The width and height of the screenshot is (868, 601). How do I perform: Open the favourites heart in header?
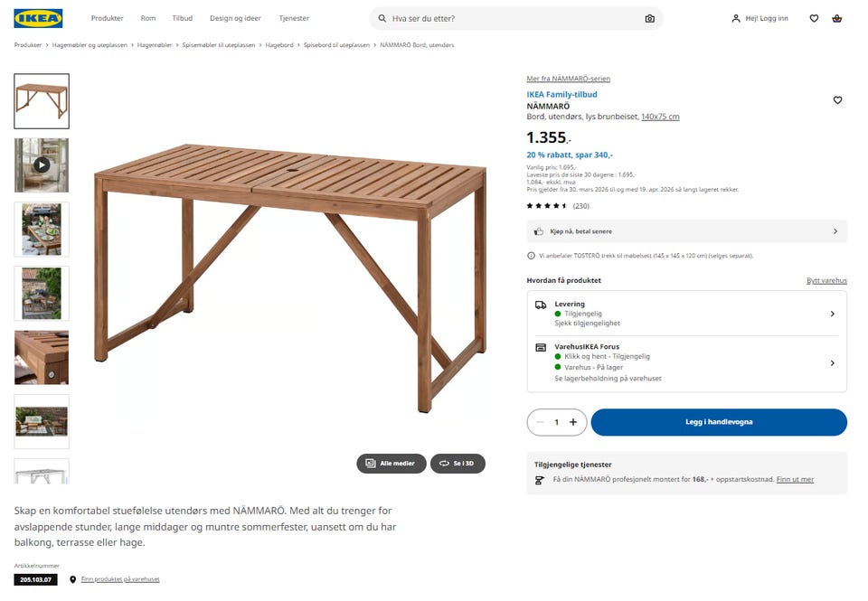pyautogui.click(x=814, y=18)
